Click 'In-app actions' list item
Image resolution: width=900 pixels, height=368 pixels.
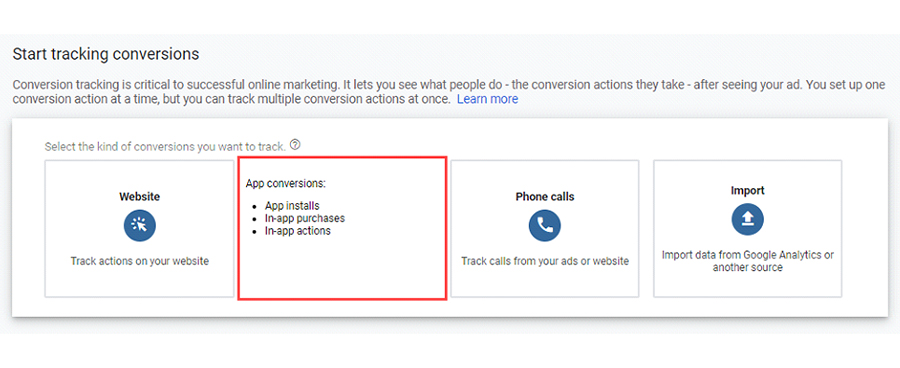298,231
